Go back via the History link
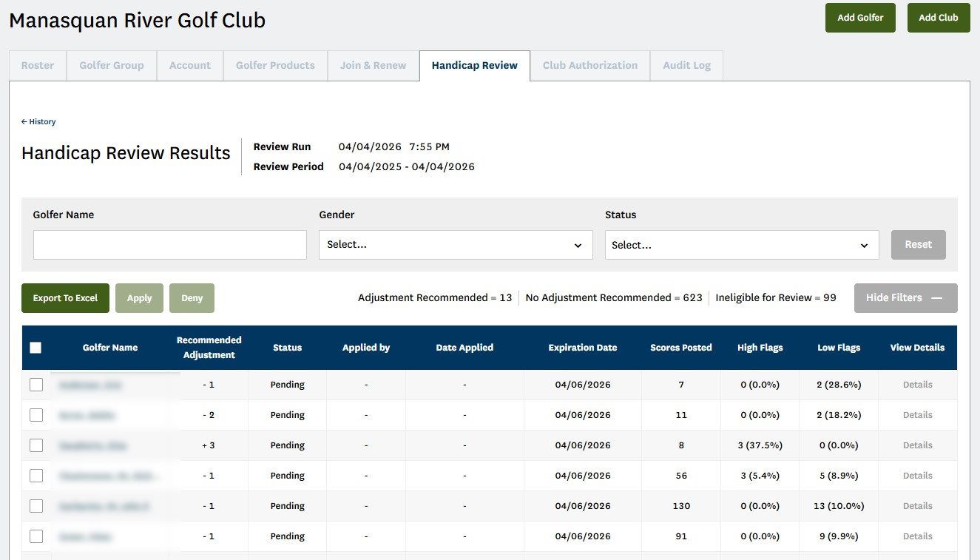The width and height of the screenshot is (980, 560). [38, 121]
